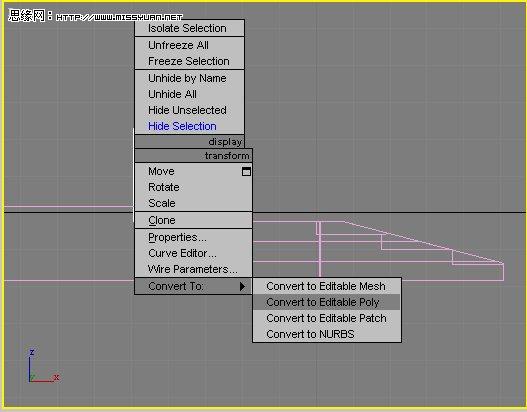
Task: Open Move settings box icon
Action: pyautogui.click(x=246, y=171)
